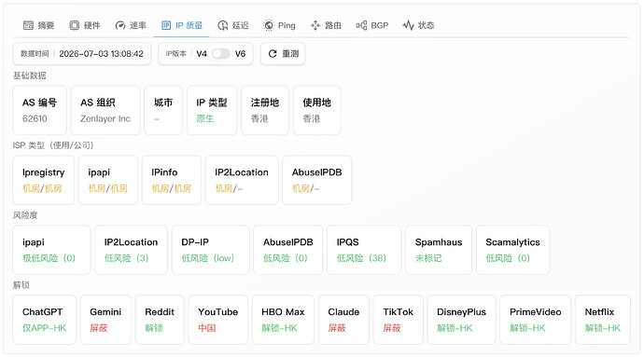This screenshot has width=644, height=357.
Task: Click the IP2Location ISP type card
Action: [242, 180]
